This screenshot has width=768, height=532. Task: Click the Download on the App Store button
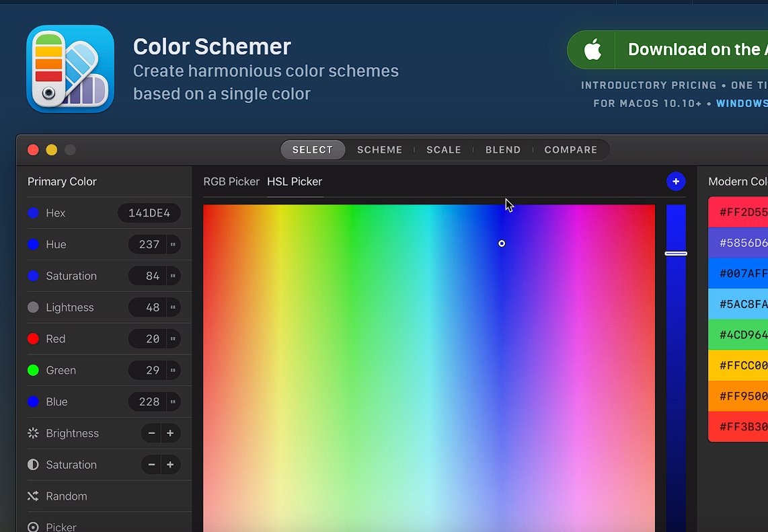pyautogui.click(x=668, y=50)
